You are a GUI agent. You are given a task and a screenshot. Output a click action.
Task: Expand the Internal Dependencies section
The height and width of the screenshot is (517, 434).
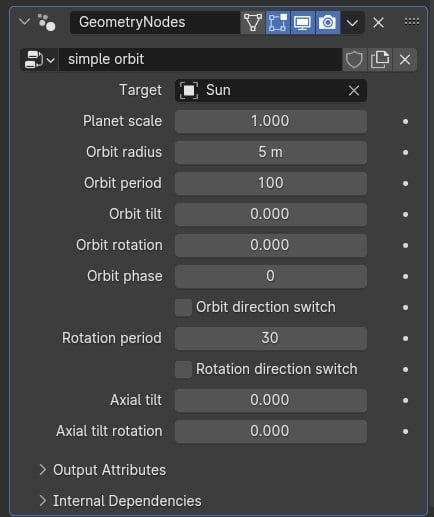pyautogui.click(x=120, y=501)
